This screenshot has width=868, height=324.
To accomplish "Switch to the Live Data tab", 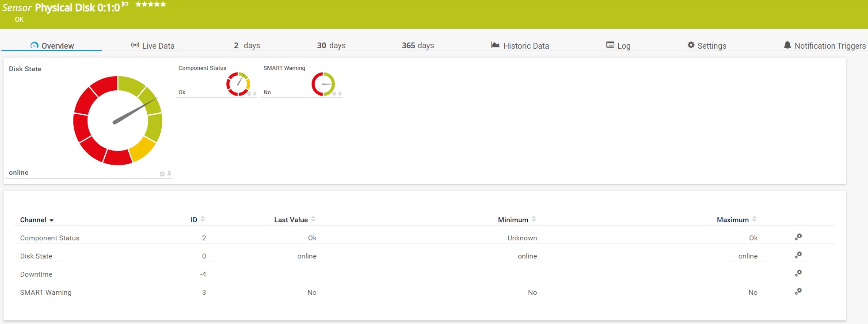I will pos(153,46).
